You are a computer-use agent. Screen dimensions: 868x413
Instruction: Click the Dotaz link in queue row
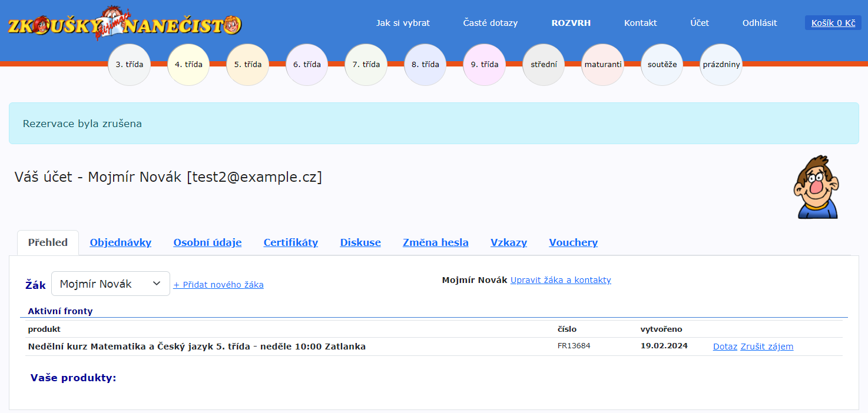pyautogui.click(x=725, y=347)
